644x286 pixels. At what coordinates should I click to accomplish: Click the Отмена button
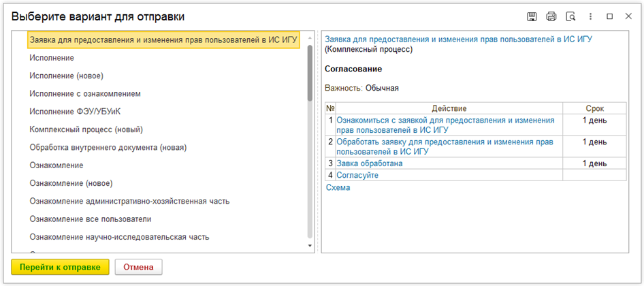click(138, 267)
